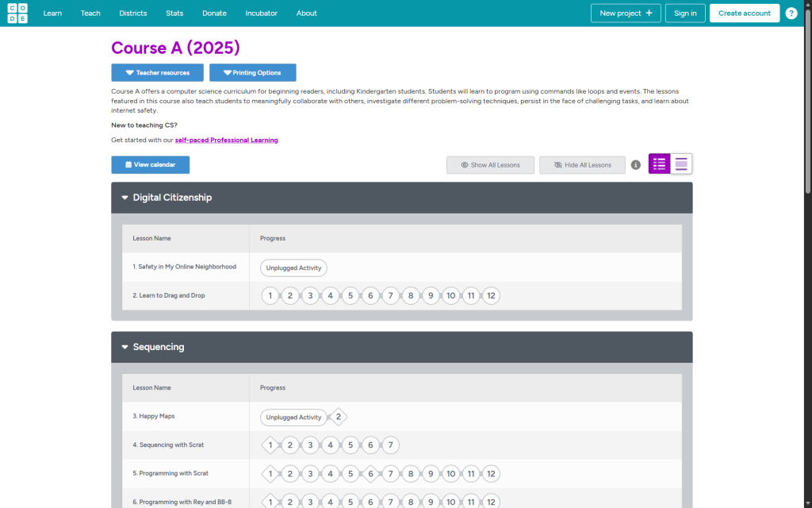Viewport: 812px width, 508px height.
Task: Click the help question mark icon
Action: [x=791, y=13]
